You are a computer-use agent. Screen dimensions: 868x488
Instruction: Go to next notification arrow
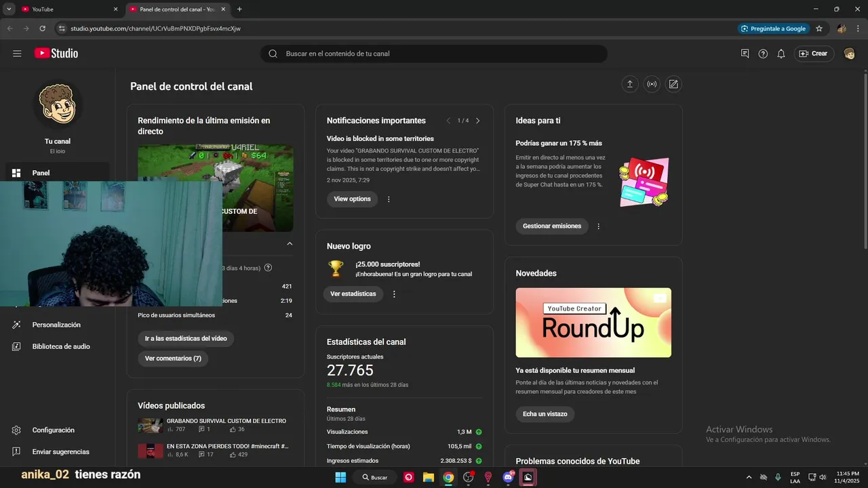click(477, 121)
